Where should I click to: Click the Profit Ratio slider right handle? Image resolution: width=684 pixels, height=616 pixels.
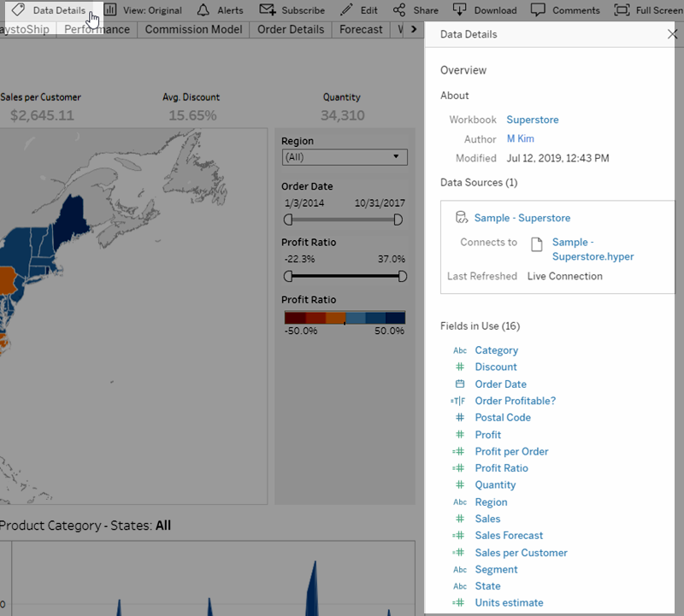tap(402, 276)
